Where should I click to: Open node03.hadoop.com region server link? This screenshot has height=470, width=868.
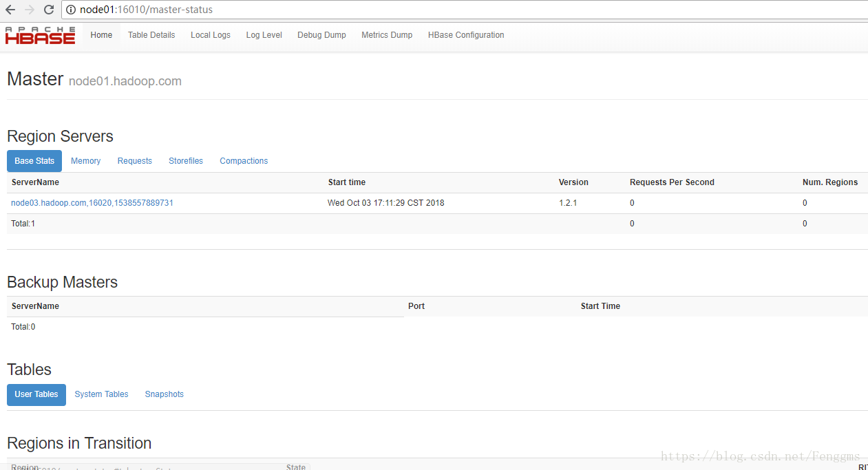(x=92, y=203)
